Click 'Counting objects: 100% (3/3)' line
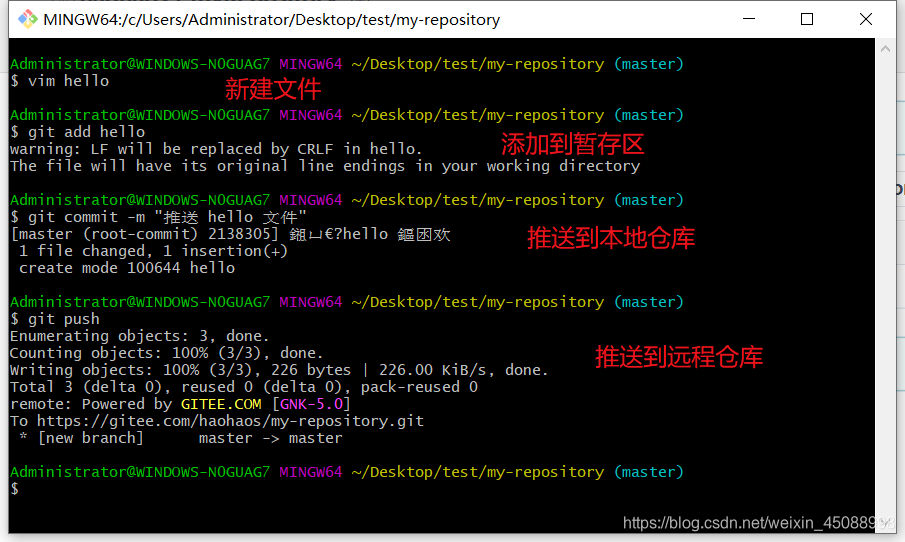Viewport: 905px width, 542px height. (167, 353)
